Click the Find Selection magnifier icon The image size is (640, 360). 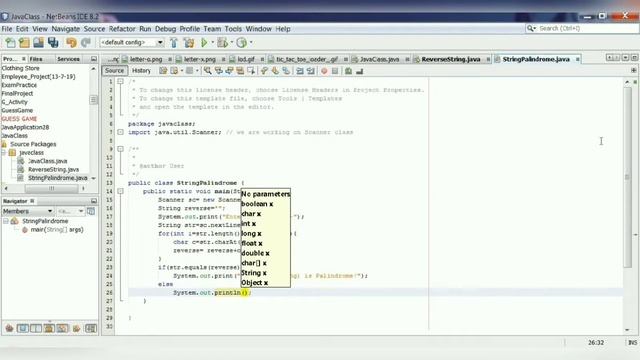208,71
